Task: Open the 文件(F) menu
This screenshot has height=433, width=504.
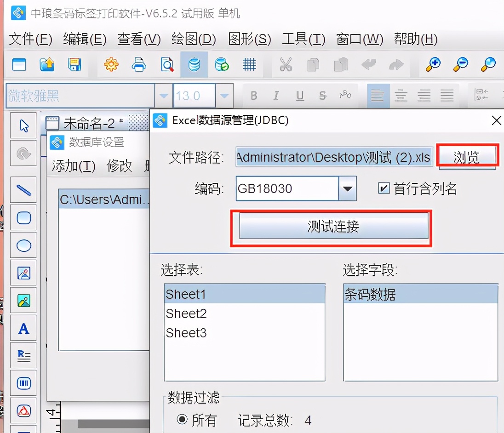Action: (30, 39)
